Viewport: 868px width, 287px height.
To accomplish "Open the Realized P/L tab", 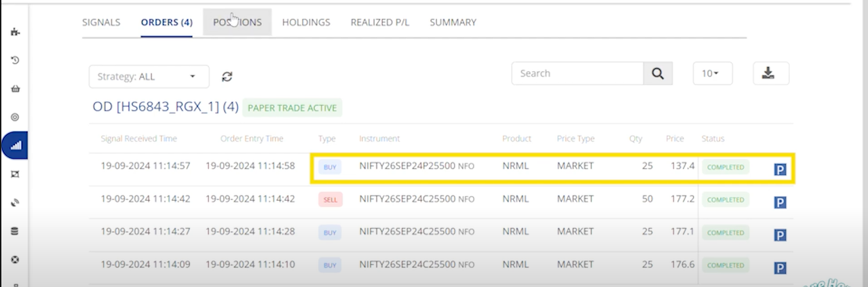I will click(x=380, y=22).
